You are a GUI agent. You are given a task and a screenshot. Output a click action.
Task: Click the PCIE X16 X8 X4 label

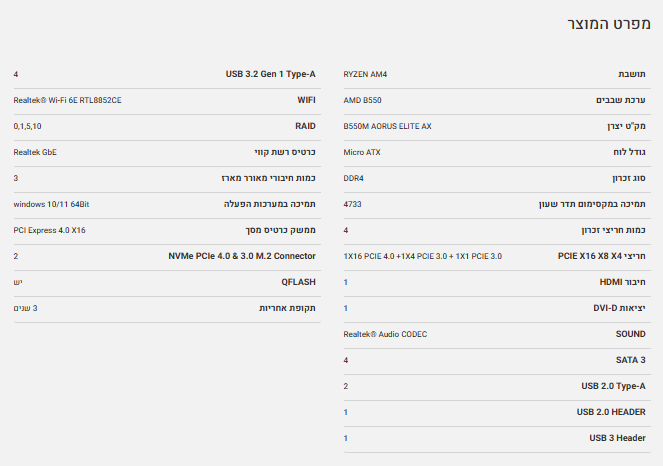coord(602,256)
